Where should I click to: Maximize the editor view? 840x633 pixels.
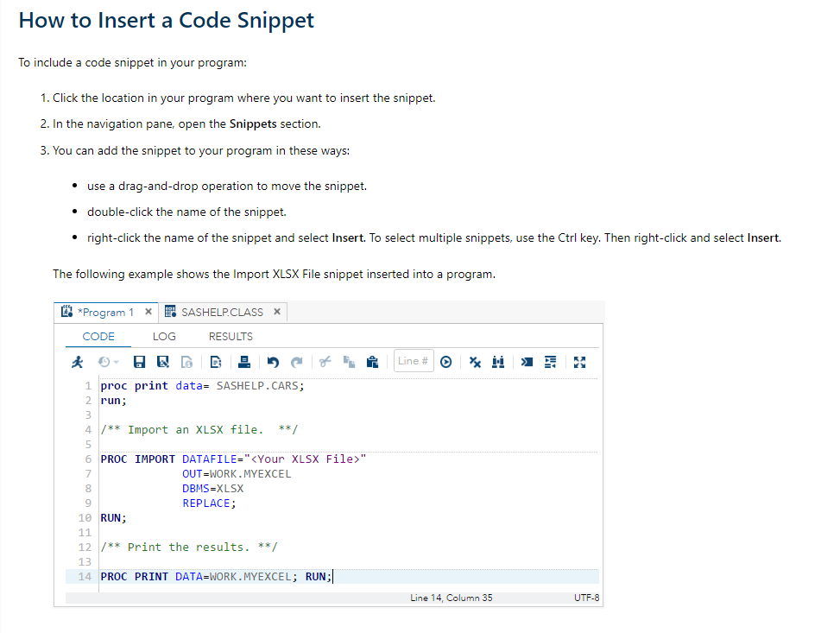[x=578, y=361]
